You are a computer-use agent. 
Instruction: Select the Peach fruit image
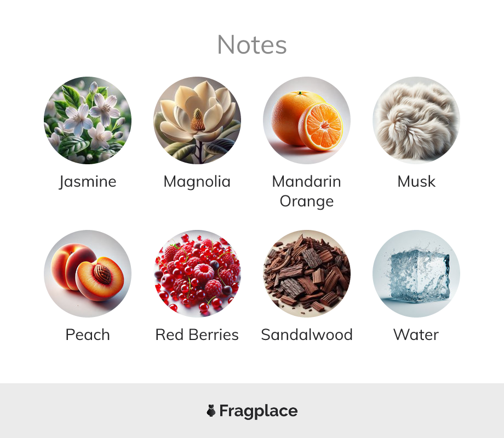click(x=88, y=273)
